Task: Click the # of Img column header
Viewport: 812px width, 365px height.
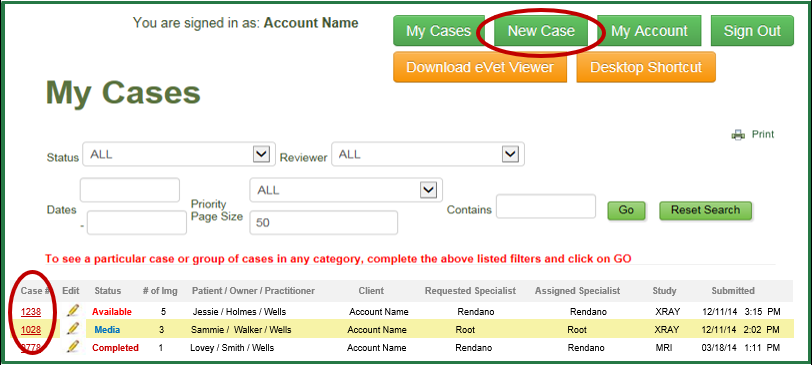Action: [160, 291]
